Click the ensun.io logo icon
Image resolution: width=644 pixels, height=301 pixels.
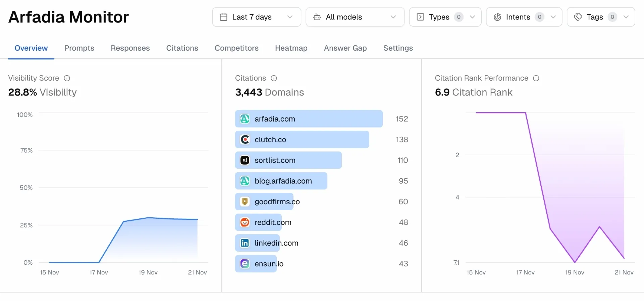pyautogui.click(x=245, y=264)
